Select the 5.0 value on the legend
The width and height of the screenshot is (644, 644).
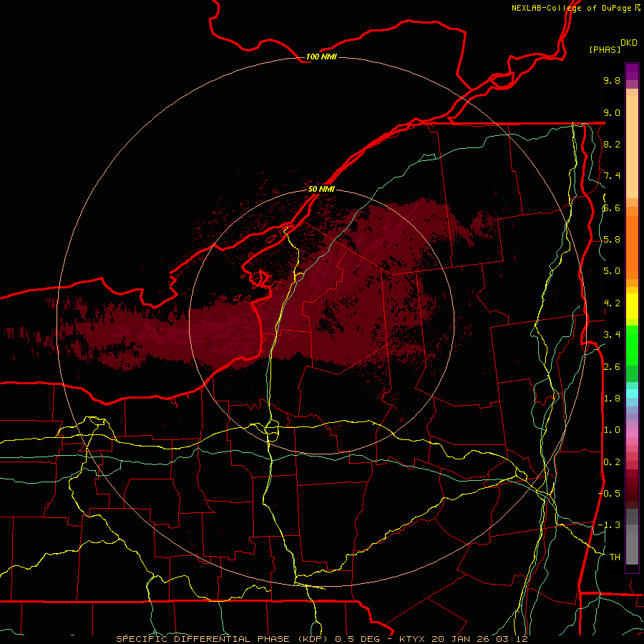coord(612,271)
